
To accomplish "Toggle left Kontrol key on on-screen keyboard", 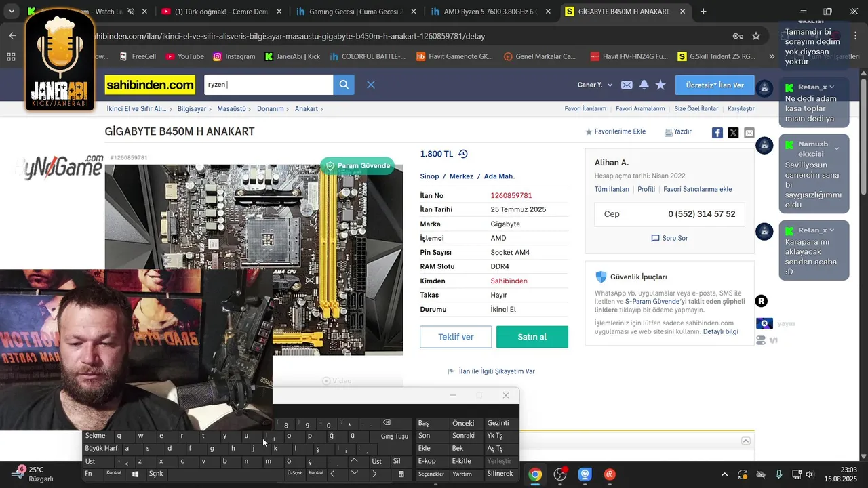I will pyautogui.click(x=114, y=473).
